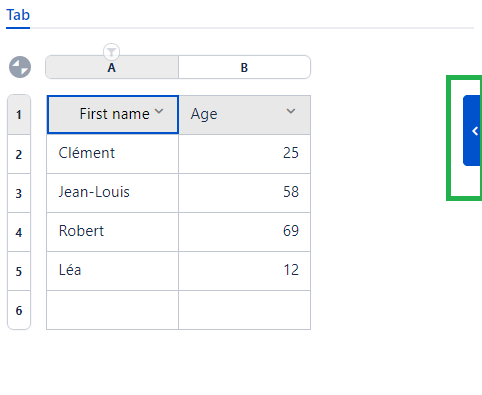The width and height of the screenshot is (482, 395).
Task: Click the Jean-Louis cell
Action: click(113, 193)
